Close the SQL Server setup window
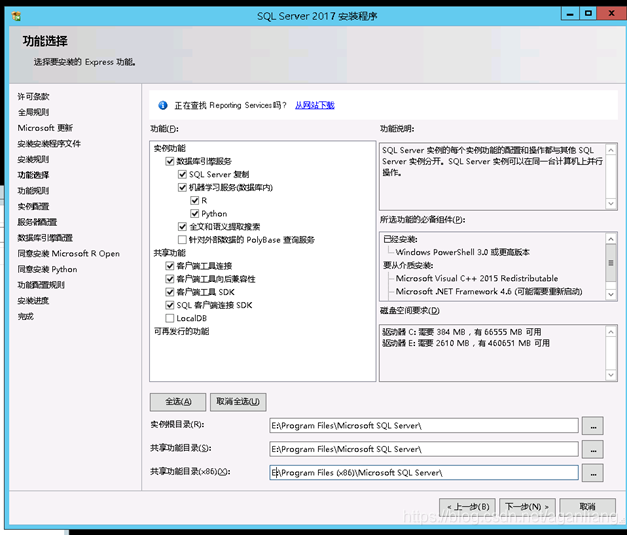The image size is (627, 535). 611,14
